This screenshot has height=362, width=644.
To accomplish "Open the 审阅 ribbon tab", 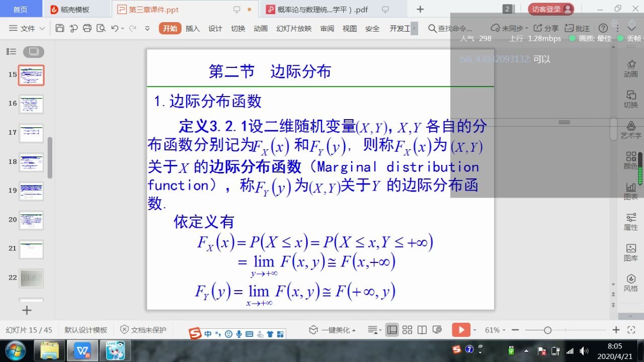I will click(x=327, y=29).
